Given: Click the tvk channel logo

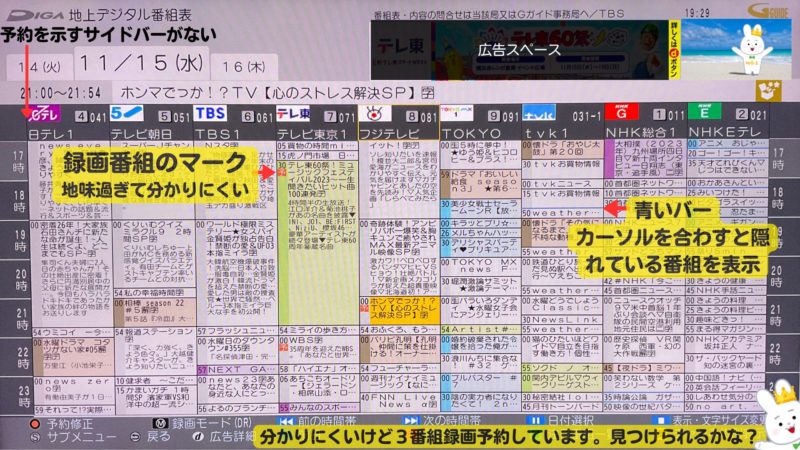Looking at the screenshot, I should pos(539,114).
